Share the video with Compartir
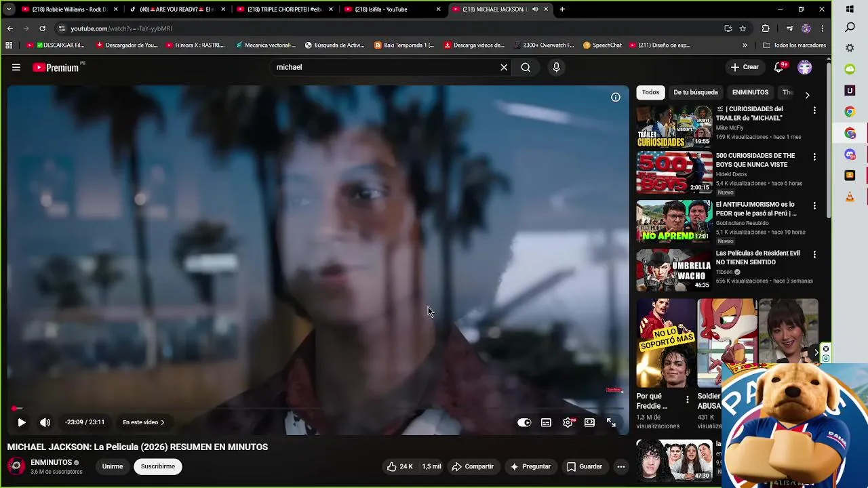The image size is (868, 488). coord(473,466)
